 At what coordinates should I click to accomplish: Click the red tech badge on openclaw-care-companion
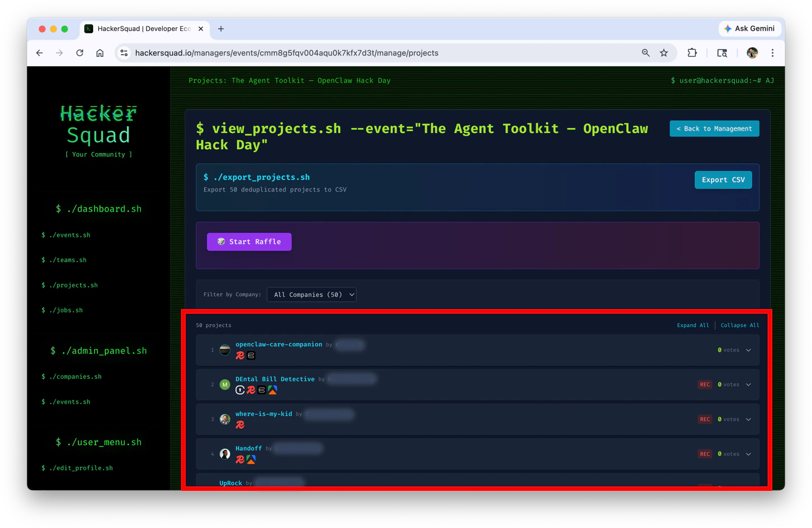(x=239, y=355)
